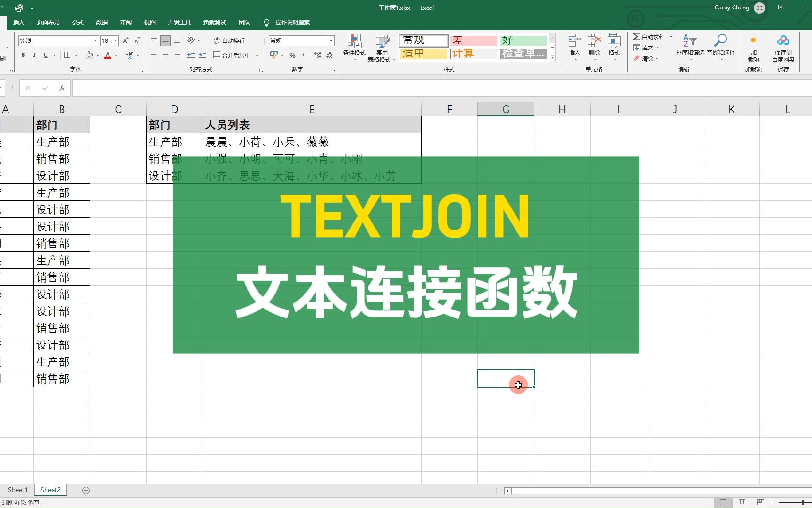Center text horizontally
The height and width of the screenshot is (508, 812).
click(x=165, y=55)
